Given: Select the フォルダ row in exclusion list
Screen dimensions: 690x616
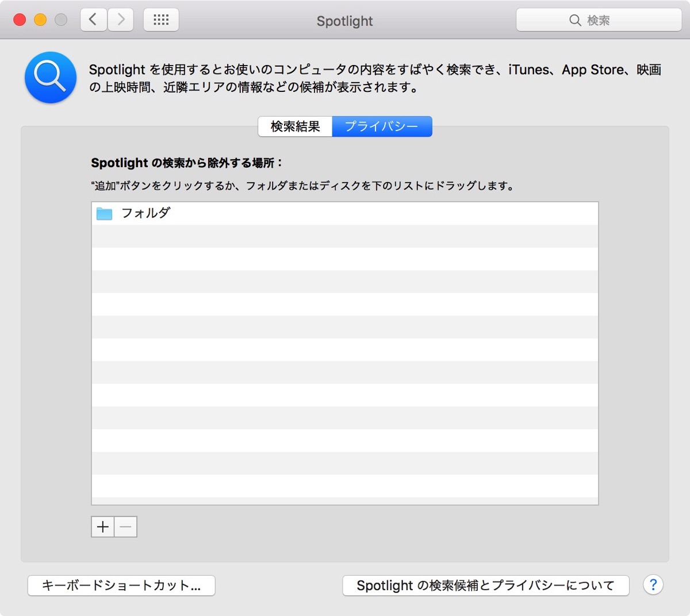Looking at the screenshot, I should [345, 213].
